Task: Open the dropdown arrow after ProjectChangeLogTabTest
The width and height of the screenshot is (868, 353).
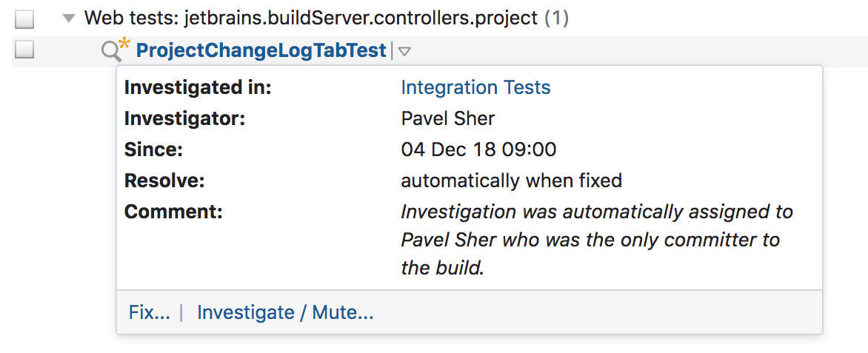Action: (x=404, y=52)
